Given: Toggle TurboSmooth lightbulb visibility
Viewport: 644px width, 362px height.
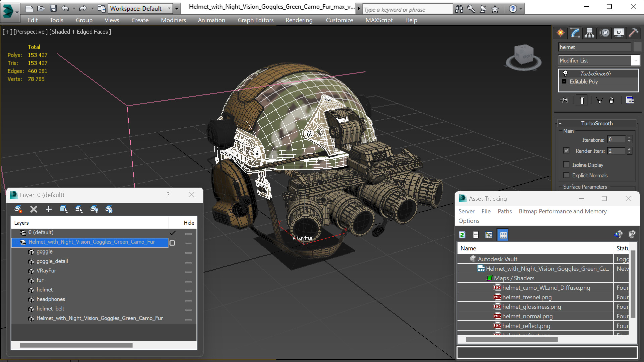Looking at the screenshot, I should pos(565,73).
